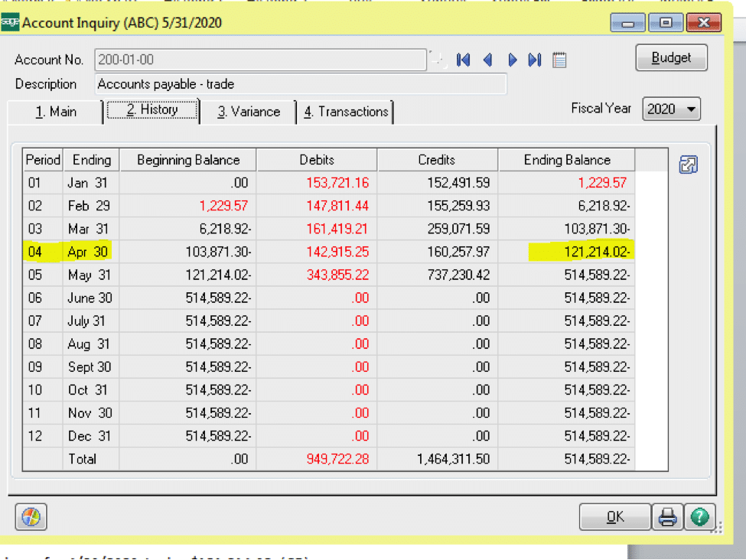This screenshot has width=746, height=560.
Task: Go to the first account record
Action: [463, 60]
